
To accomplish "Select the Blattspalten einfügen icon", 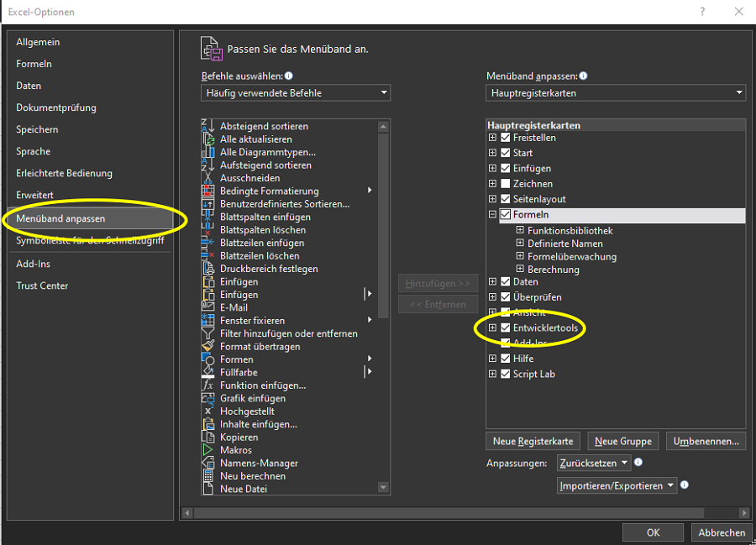I will [x=207, y=217].
